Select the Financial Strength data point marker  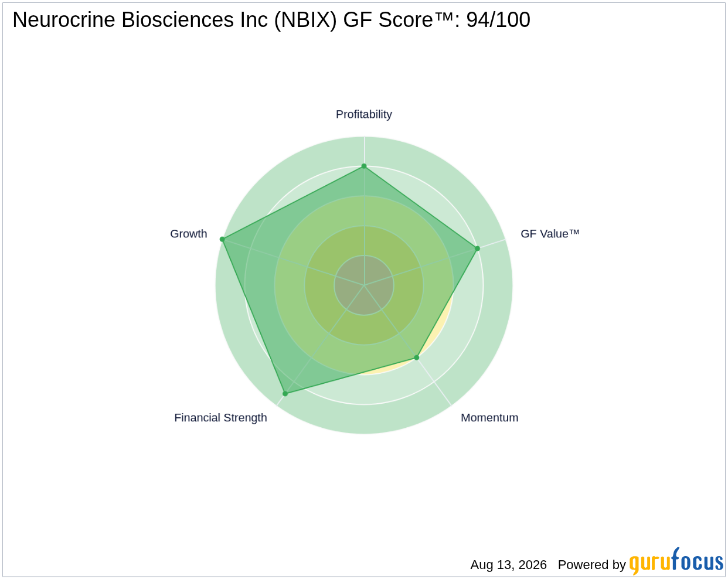[x=285, y=394]
